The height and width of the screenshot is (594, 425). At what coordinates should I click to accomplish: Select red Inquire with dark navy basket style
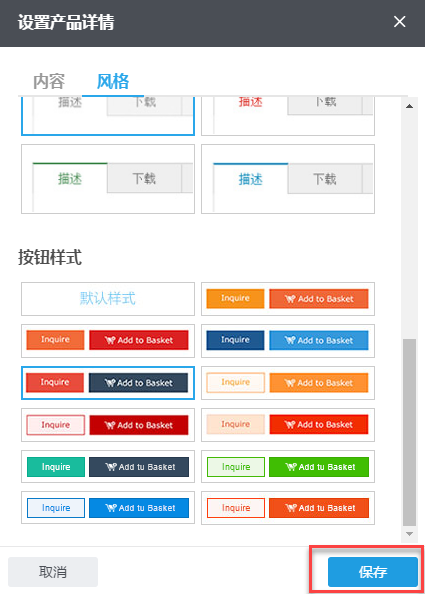click(x=108, y=383)
